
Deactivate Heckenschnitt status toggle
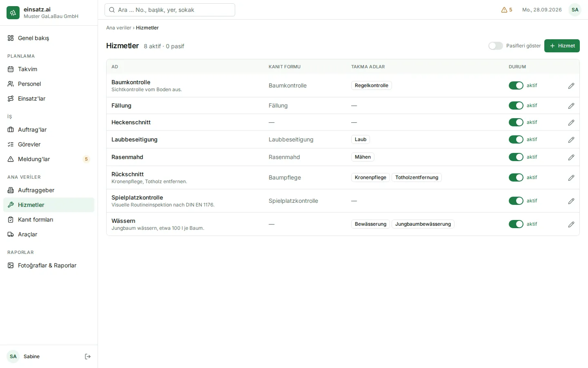(x=516, y=122)
